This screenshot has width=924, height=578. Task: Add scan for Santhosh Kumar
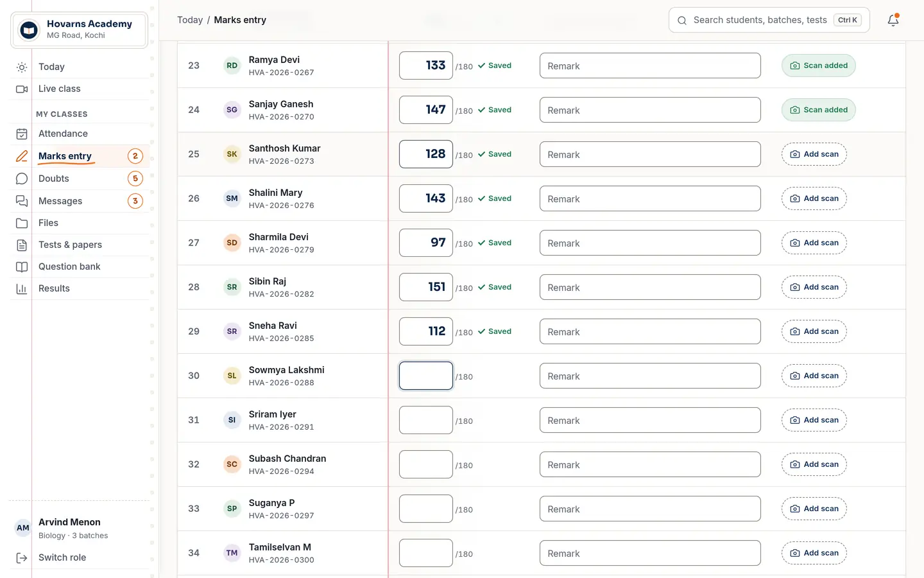(814, 154)
